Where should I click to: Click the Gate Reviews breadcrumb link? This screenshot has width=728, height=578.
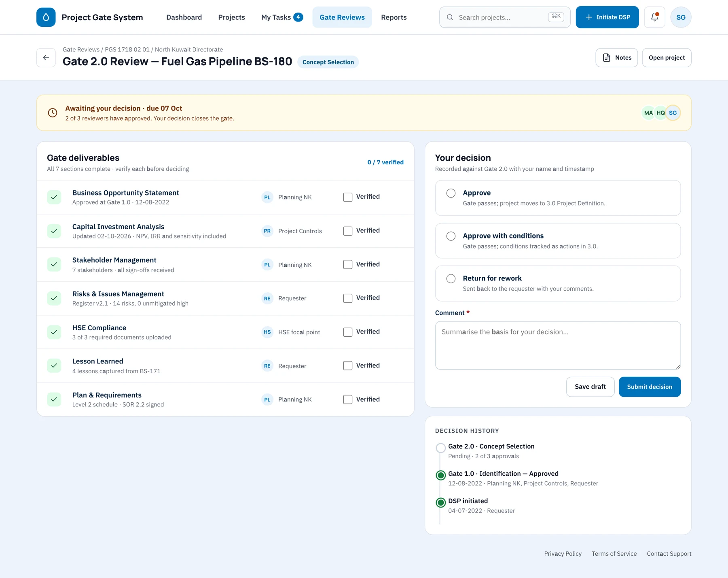coord(81,49)
